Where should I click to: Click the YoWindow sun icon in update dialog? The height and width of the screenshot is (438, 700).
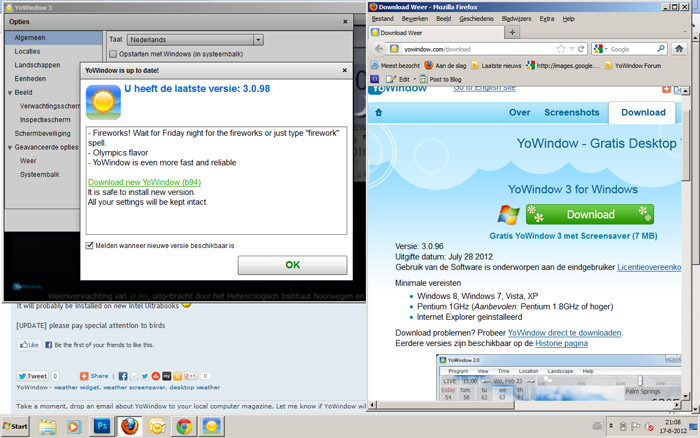click(103, 102)
